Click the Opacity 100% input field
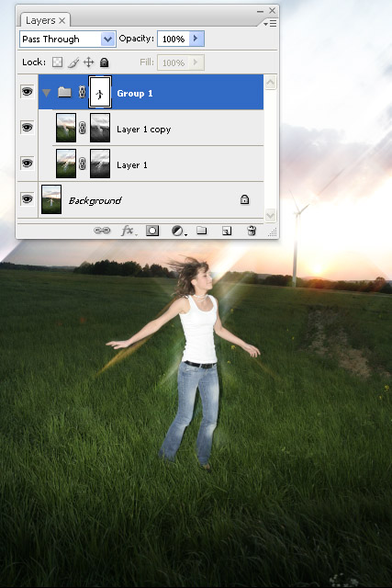Image resolution: width=392 pixels, height=588 pixels. pos(174,39)
